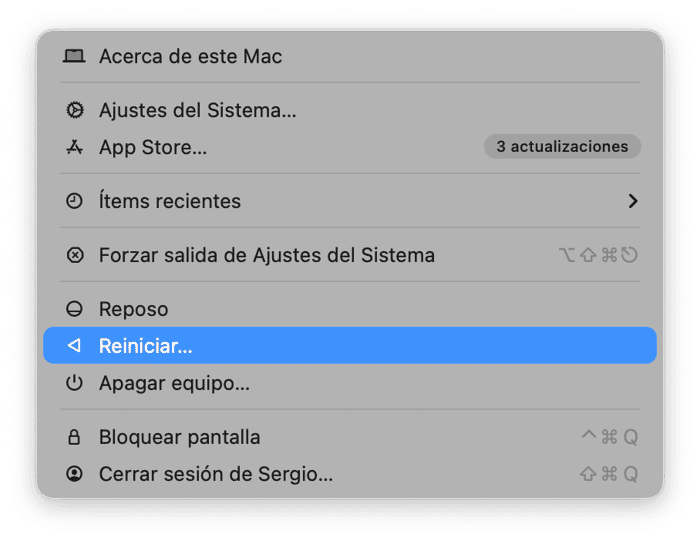The width and height of the screenshot is (700, 541).
Task: Click the user icon for Cerrar sesión
Action: coord(74,474)
